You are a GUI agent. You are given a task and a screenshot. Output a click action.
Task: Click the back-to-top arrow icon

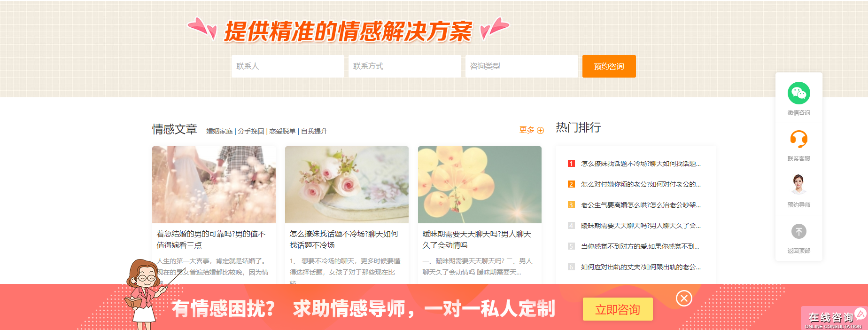pyautogui.click(x=798, y=231)
